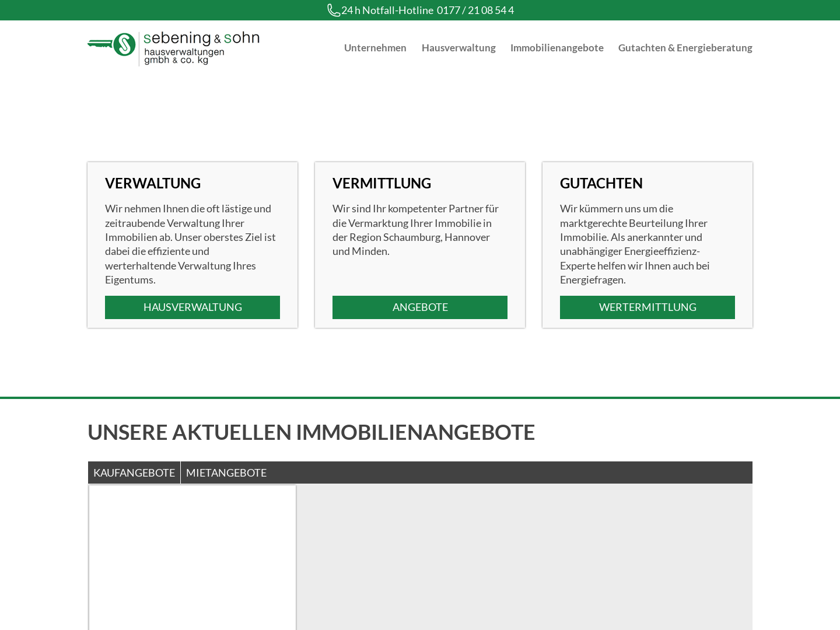Click the VERMITTLUNG card heading

(381, 183)
